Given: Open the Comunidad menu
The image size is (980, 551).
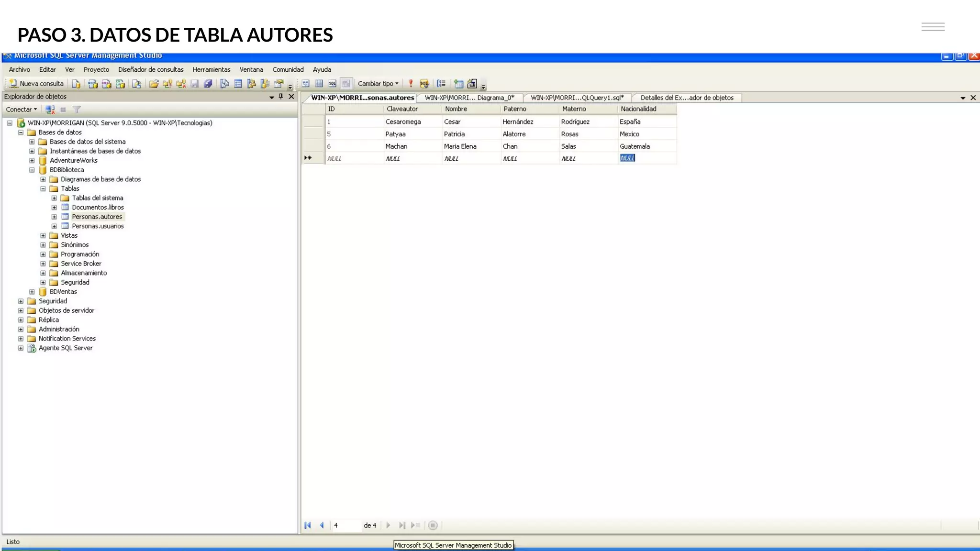Looking at the screenshot, I should (288, 70).
